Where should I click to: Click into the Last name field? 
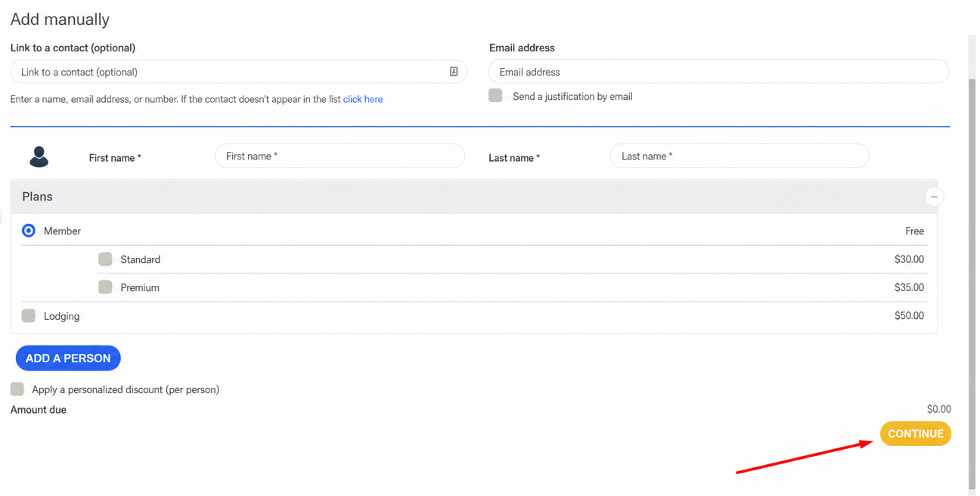740,156
